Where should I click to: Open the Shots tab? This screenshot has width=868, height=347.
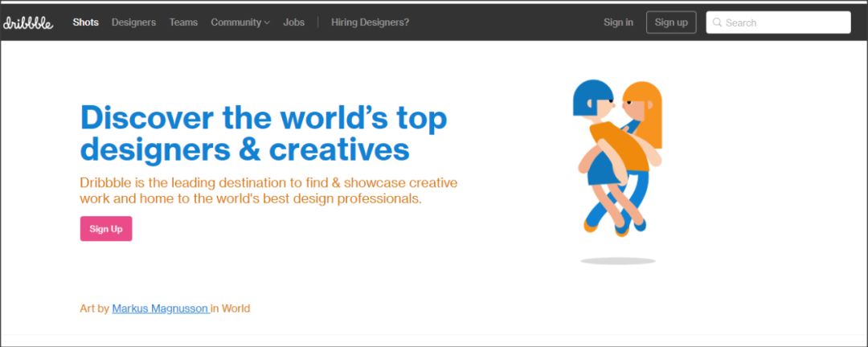pyautogui.click(x=85, y=22)
